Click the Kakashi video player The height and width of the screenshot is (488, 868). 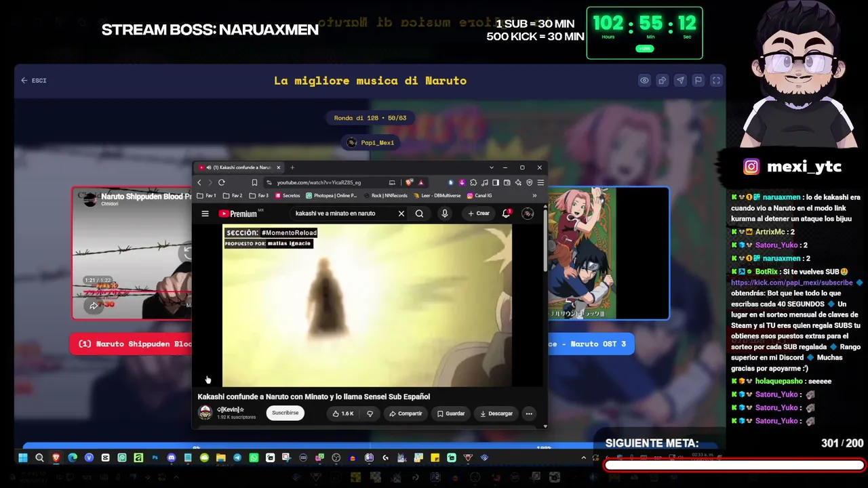click(x=367, y=306)
